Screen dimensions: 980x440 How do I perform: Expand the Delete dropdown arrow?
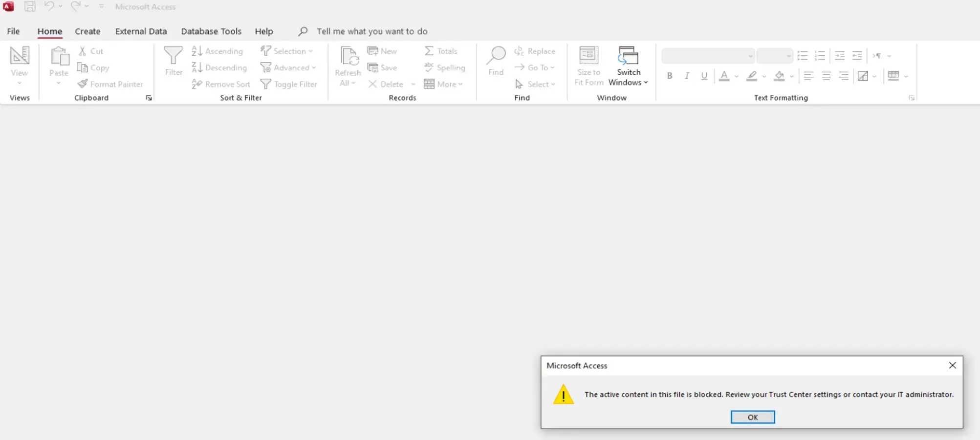(414, 84)
